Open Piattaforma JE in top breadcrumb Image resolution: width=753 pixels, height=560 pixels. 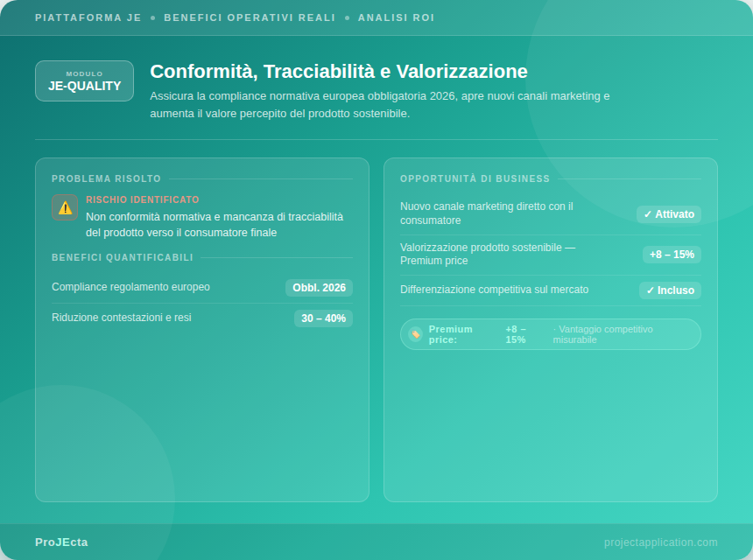[x=88, y=17]
